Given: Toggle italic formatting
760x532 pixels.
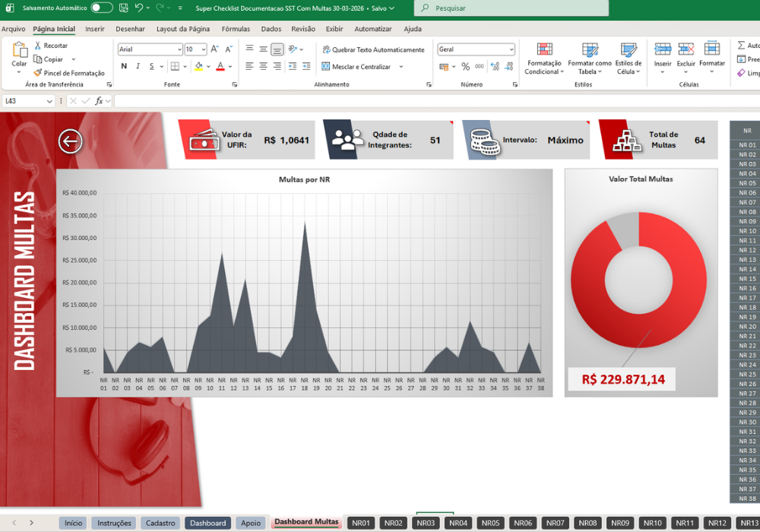Looking at the screenshot, I should pyautogui.click(x=138, y=66).
